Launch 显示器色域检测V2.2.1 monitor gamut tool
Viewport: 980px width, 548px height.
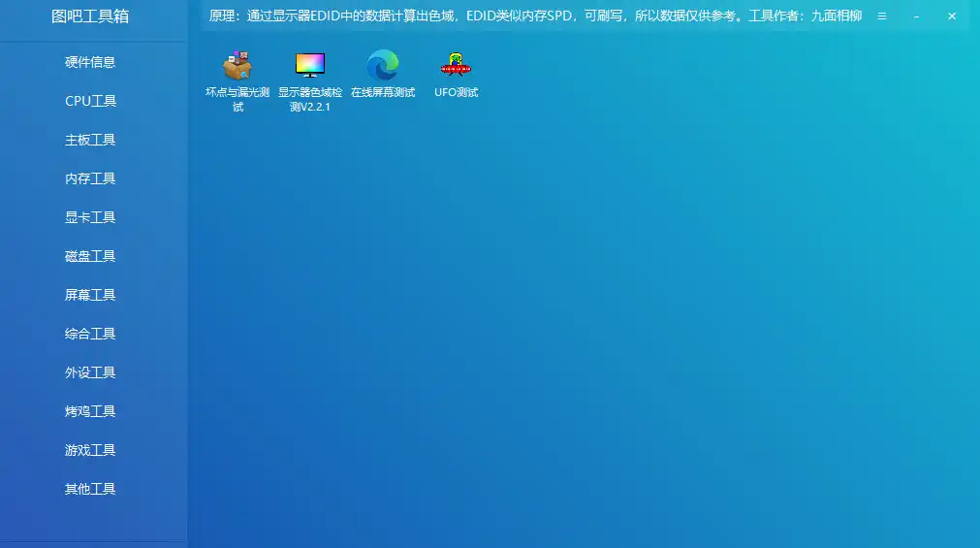[310, 68]
